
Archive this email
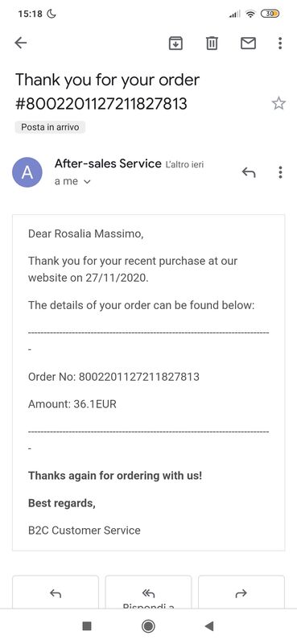175,43
